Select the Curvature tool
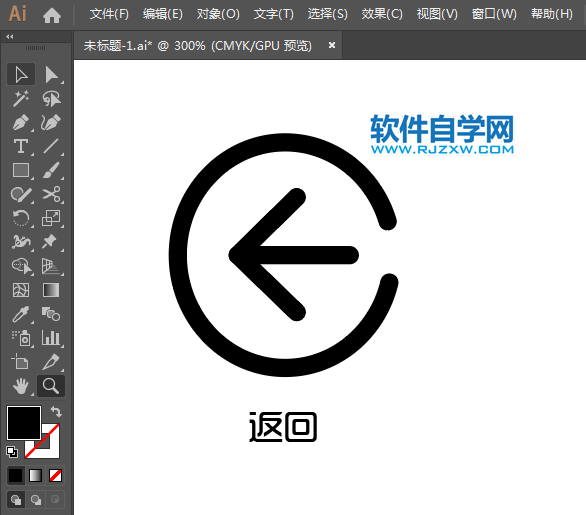The width and height of the screenshot is (586, 515). pyautogui.click(x=51, y=122)
